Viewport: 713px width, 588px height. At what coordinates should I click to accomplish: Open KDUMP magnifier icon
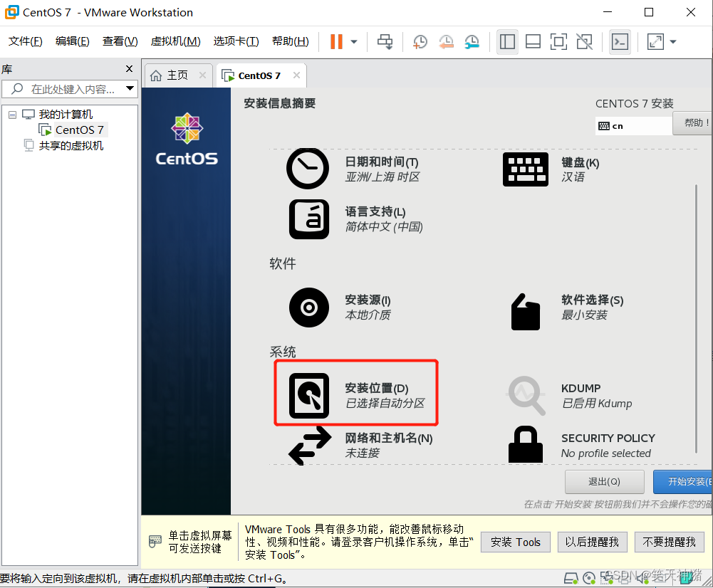click(x=526, y=395)
